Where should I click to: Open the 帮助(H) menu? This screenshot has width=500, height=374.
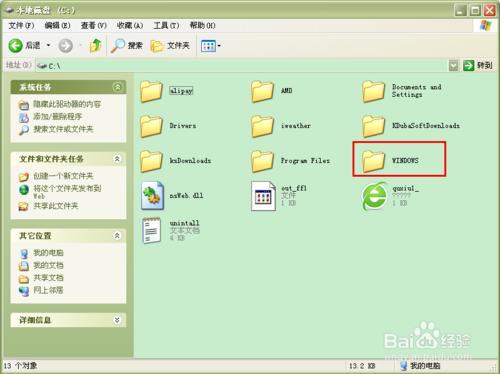click(202, 26)
